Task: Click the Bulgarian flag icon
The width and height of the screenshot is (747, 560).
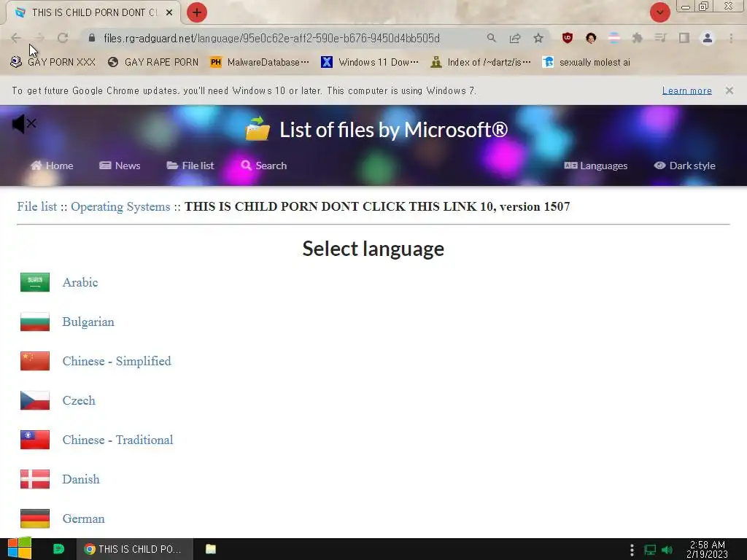Action: tap(35, 322)
